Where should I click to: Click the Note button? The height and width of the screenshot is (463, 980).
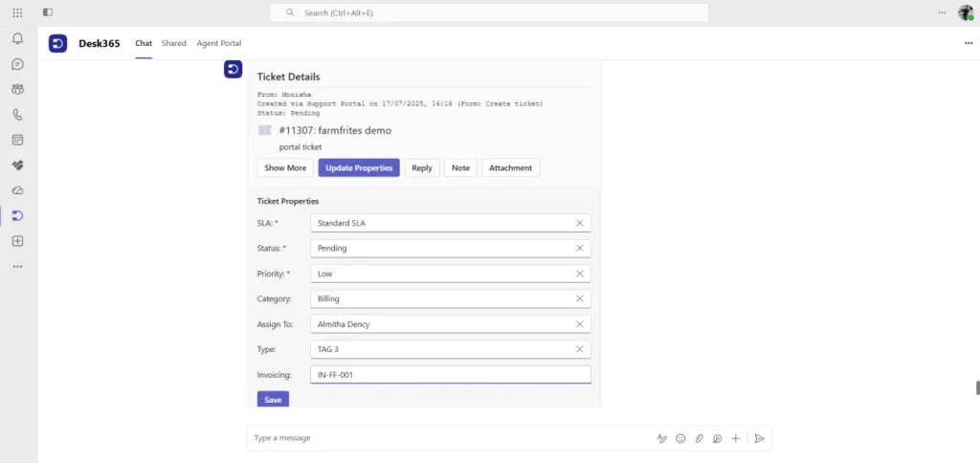[x=460, y=167]
